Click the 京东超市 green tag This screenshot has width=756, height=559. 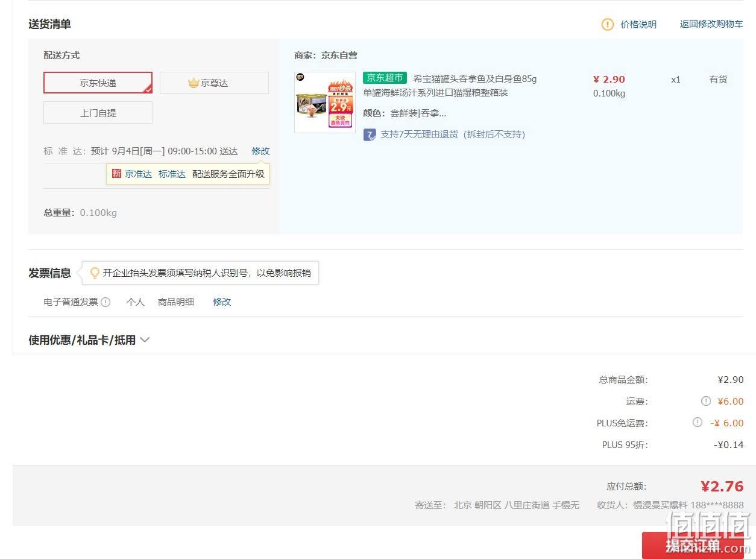point(385,78)
